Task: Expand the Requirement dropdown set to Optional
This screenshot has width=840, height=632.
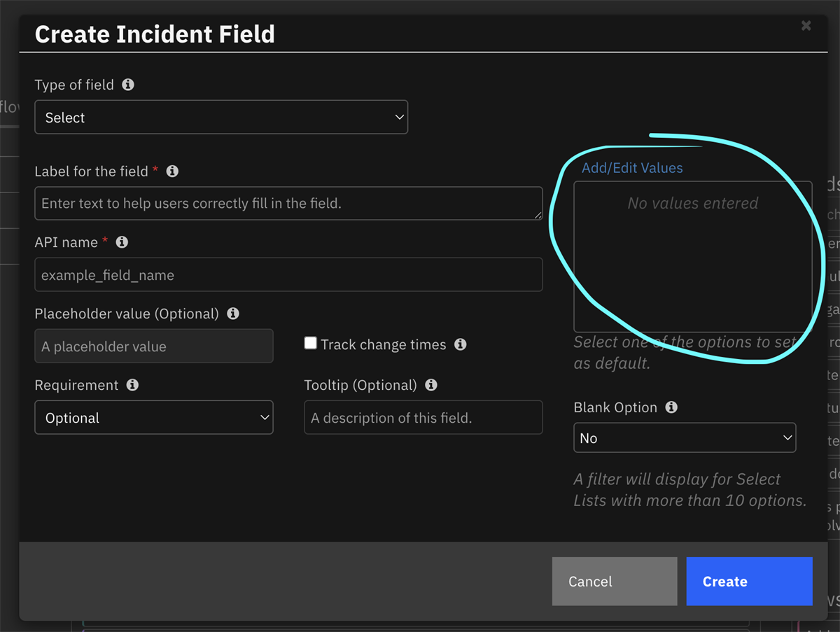Action: pyautogui.click(x=154, y=418)
